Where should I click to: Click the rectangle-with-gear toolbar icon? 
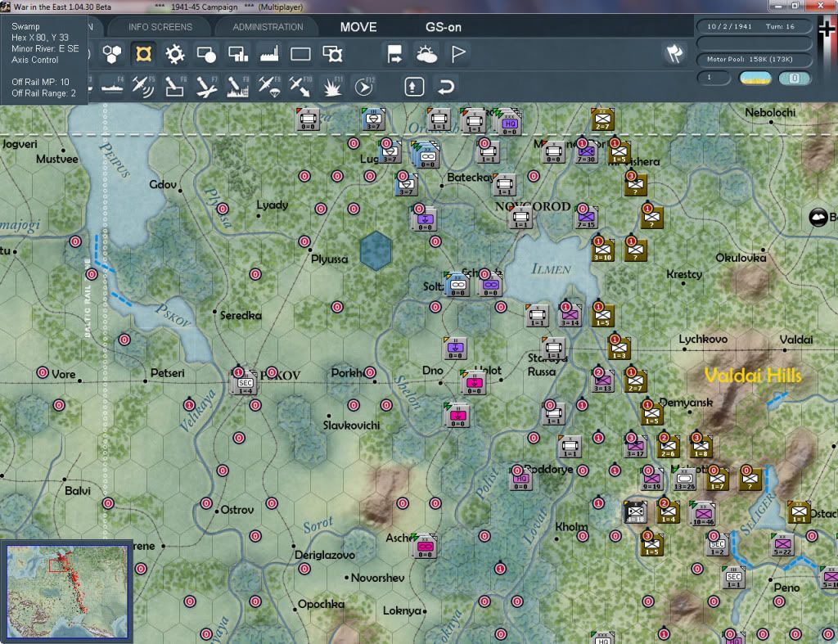(332, 54)
